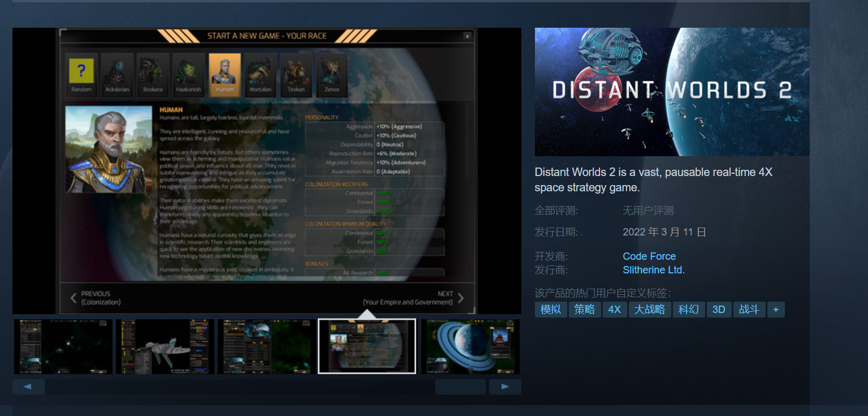This screenshot has width=868, height=416.
Task: Select the ringed planet screenshot thumbnail
Action: [470, 346]
